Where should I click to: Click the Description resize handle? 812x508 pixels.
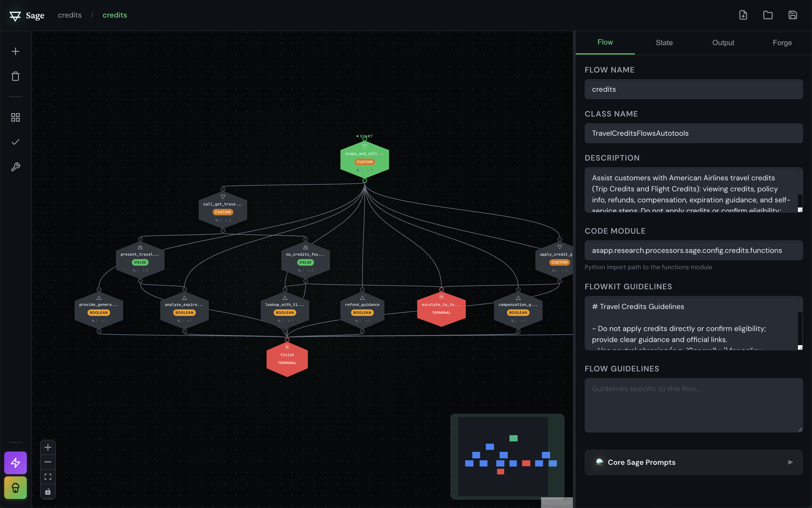pos(800,210)
